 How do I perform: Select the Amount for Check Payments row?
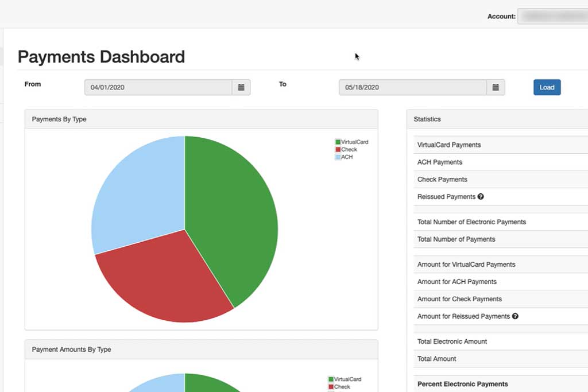click(501, 298)
